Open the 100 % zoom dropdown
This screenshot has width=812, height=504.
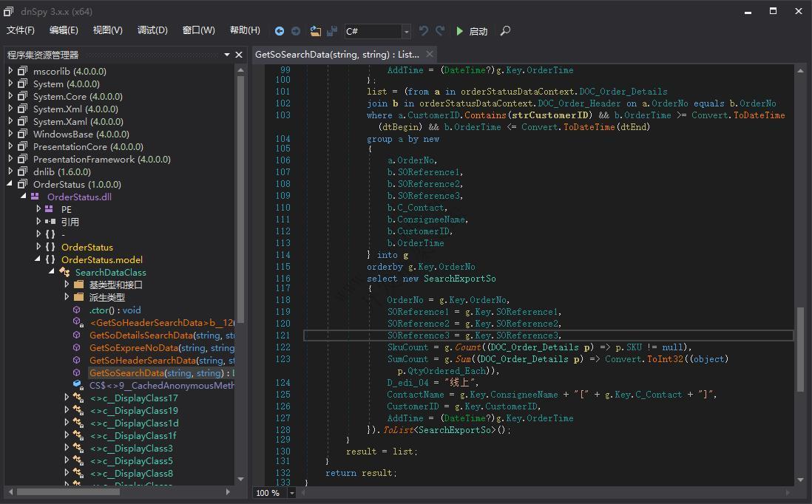[x=292, y=493]
